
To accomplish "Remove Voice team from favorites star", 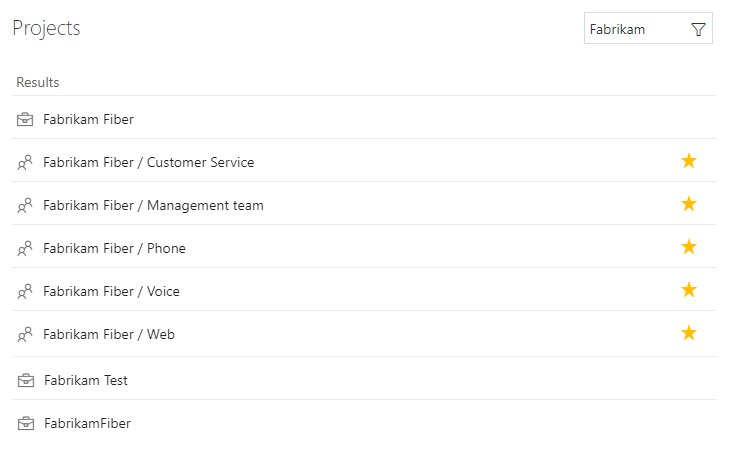I will click(x=689, y=290).
